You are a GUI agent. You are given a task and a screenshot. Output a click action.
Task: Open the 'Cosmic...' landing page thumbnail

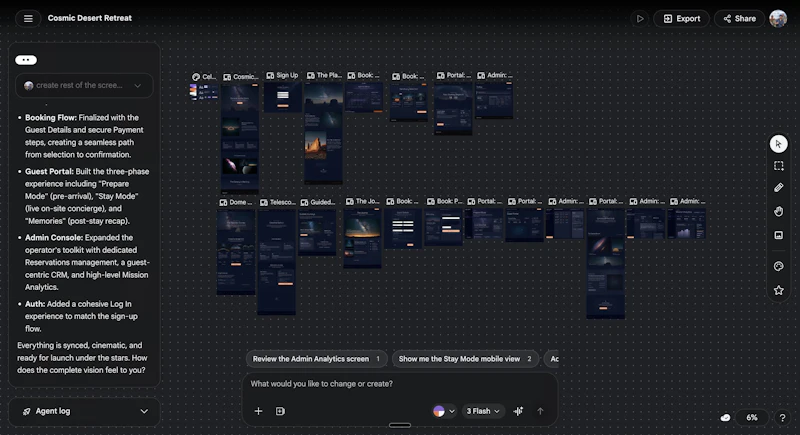[x=240, y=138]
